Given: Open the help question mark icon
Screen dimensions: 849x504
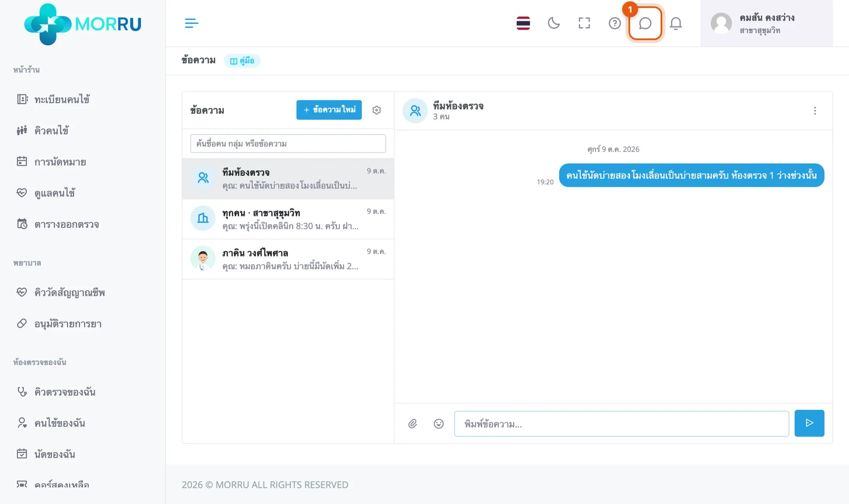Looking at the screenshot, I should click(615, 23).
